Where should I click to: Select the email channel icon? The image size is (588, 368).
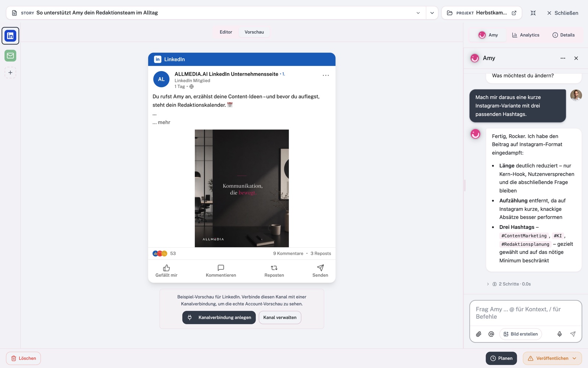10,56
